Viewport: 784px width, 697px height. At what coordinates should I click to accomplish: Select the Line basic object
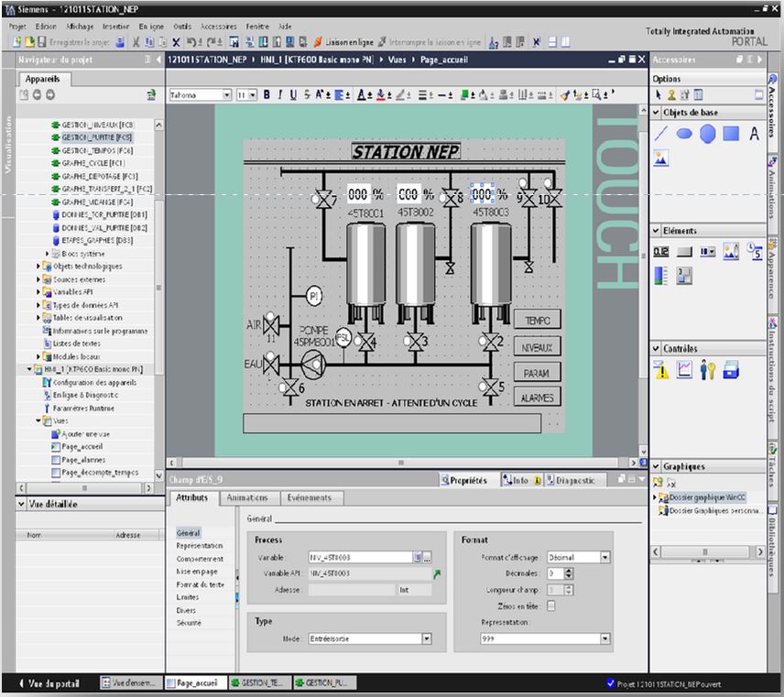pos(661,134)
